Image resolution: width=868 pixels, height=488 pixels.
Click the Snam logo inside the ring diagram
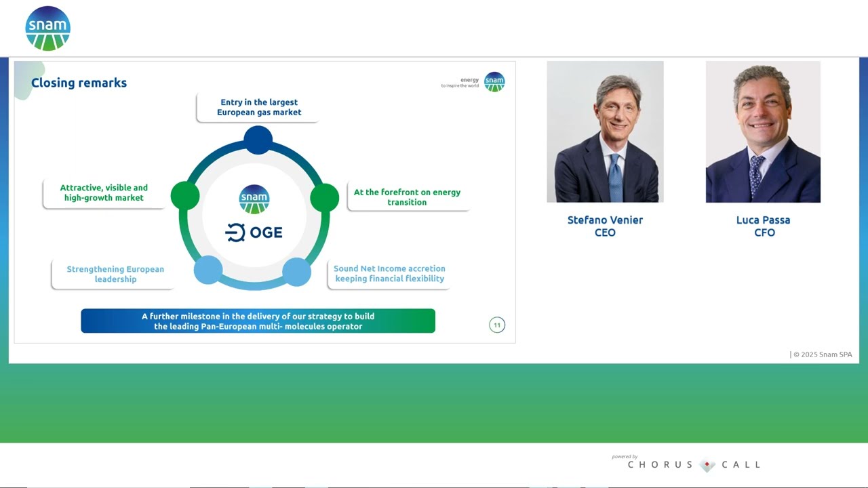tap(254, 199)
